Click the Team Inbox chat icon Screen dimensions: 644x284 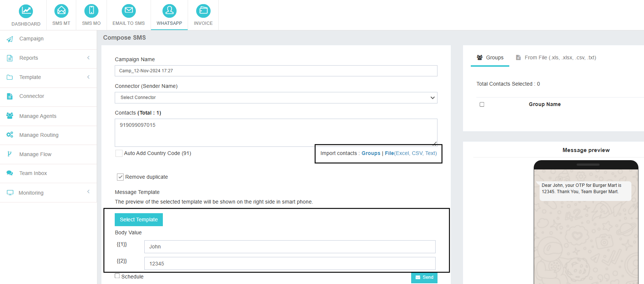tap(10, 173)
